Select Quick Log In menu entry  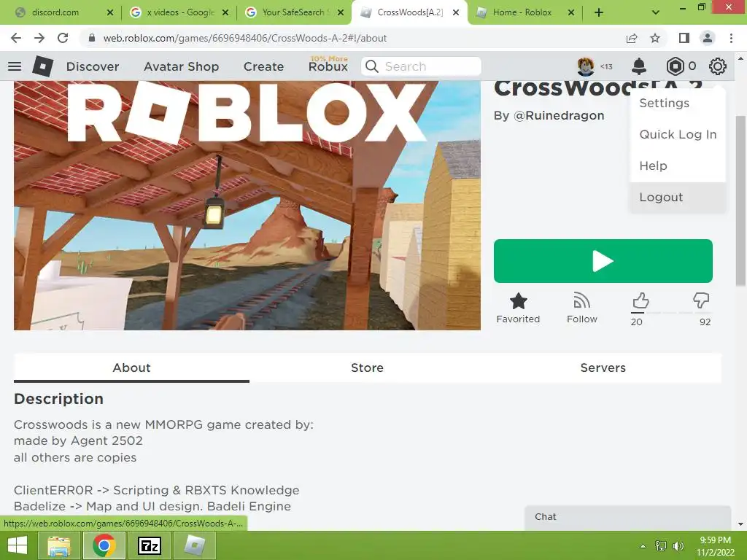(678, 135)
